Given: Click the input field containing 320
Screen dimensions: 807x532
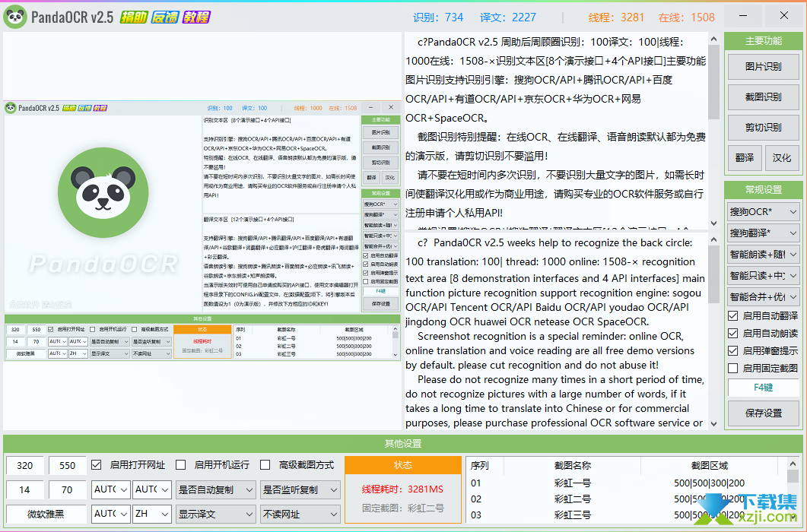Looking at the screenshot, I should click(24, 465).
